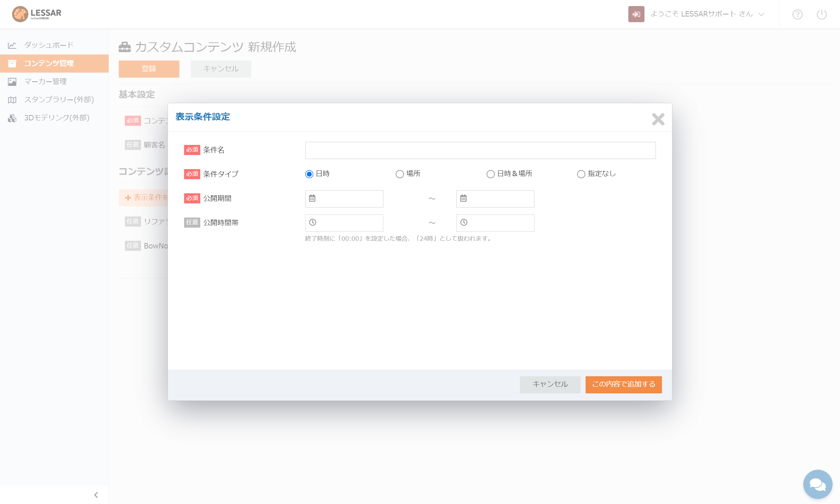Viewport: 840px width, 504px height.
Task: Click the power logout icon
Action: click(821, 14)
